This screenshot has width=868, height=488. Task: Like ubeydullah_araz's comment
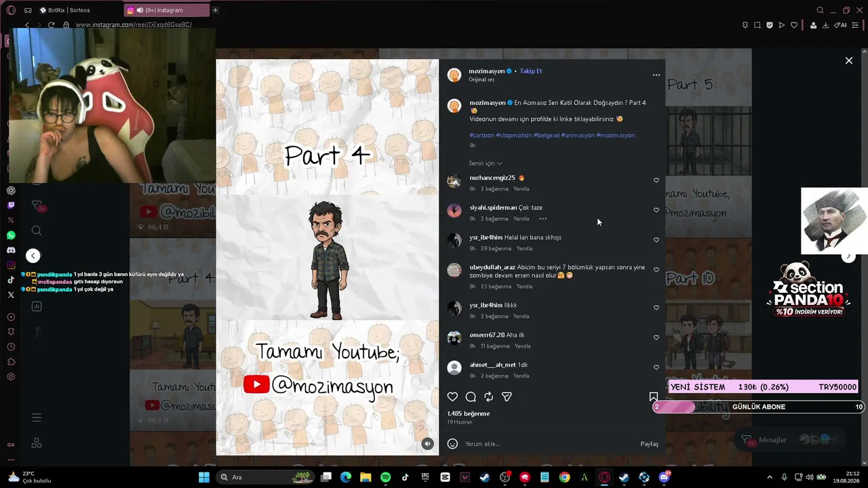pos(656,270)
